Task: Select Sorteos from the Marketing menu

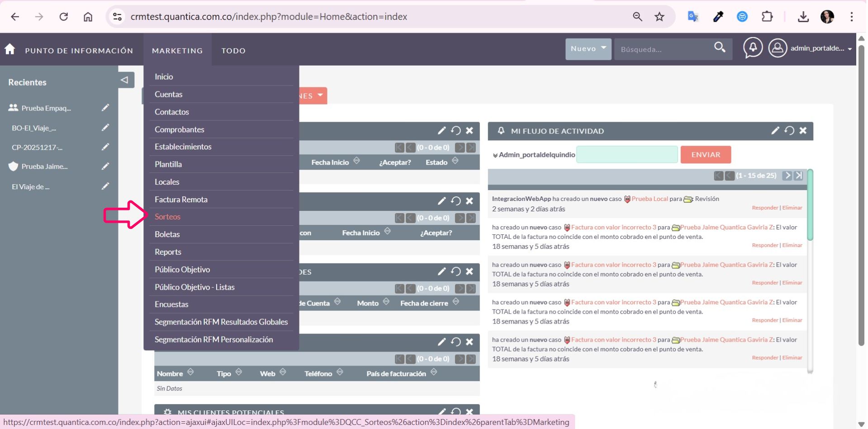Action: 167,217
